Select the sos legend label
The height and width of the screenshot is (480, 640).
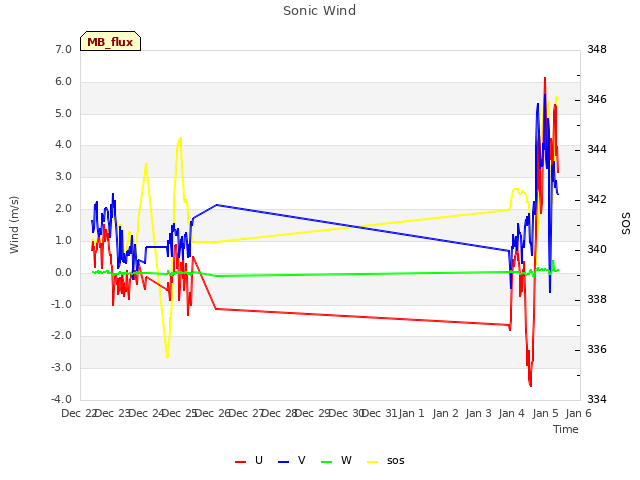(x=396, y=461)
